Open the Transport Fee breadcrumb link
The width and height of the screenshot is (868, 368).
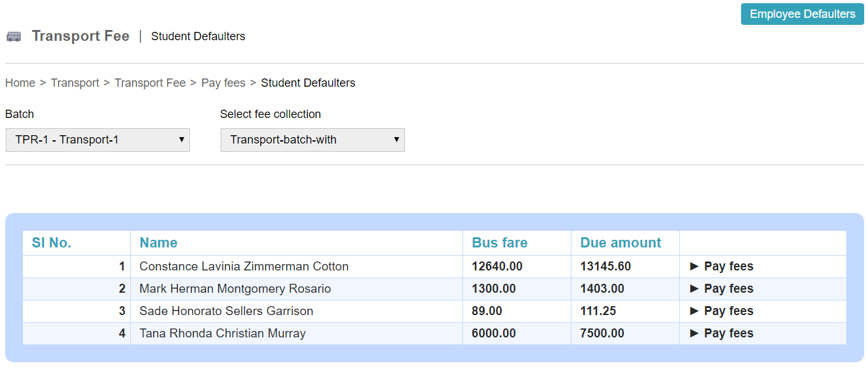150,83
